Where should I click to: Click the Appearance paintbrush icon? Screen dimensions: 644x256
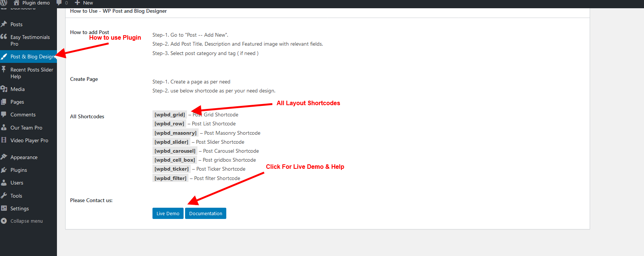(x=4, y=157)
